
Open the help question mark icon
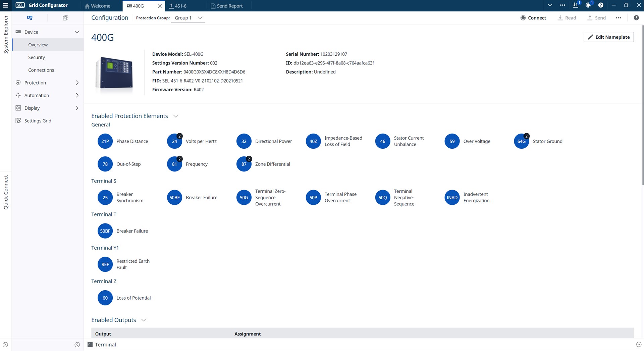click(x=601, y=5)
